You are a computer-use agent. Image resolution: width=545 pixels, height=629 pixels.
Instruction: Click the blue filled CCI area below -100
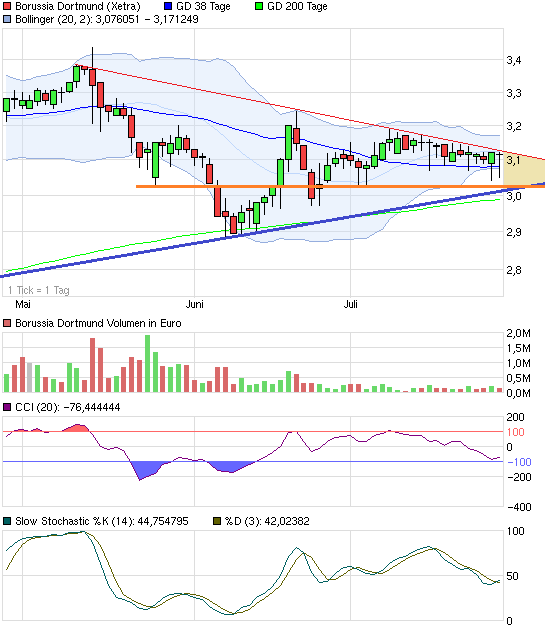tap(144, 470)
